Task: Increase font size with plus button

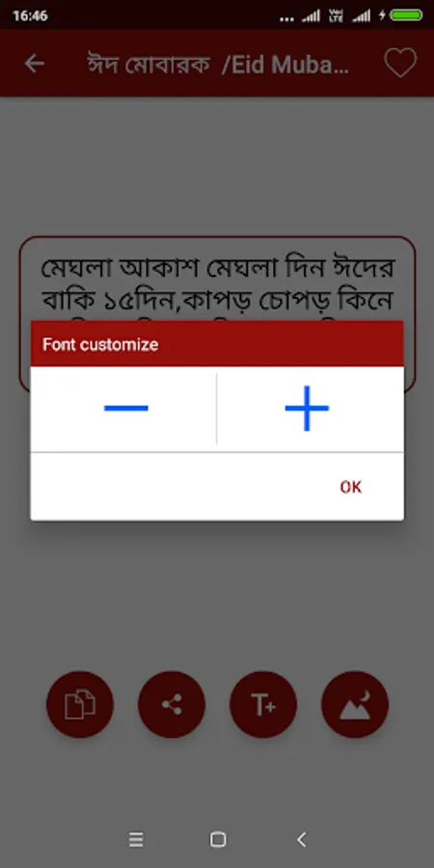Action: (307, 409)
